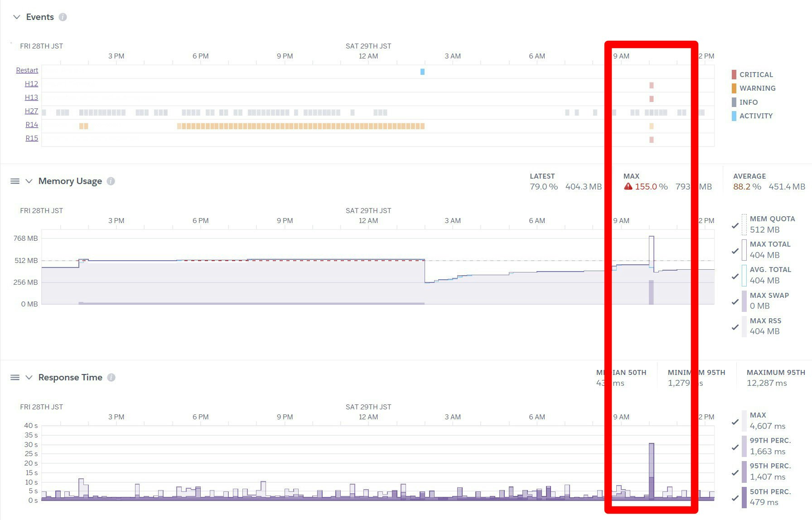
Task: Select the H12 critical event marker
Action: (652, 85)
